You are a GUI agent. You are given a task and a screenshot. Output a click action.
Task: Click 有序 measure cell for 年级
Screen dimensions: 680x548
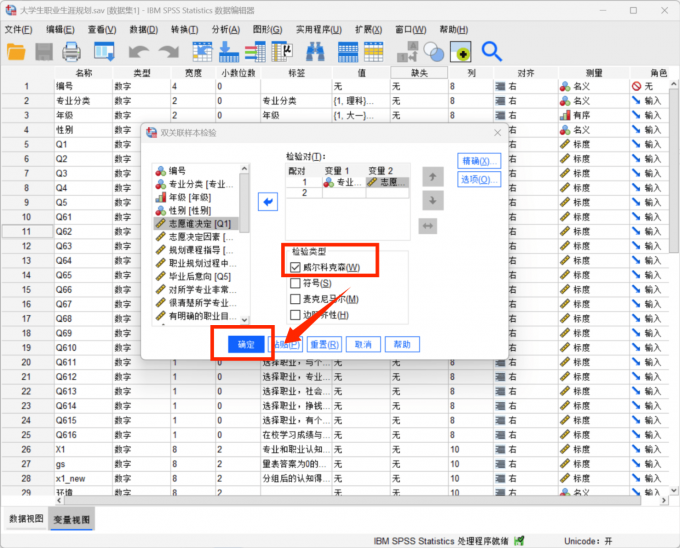pos(593,115)
